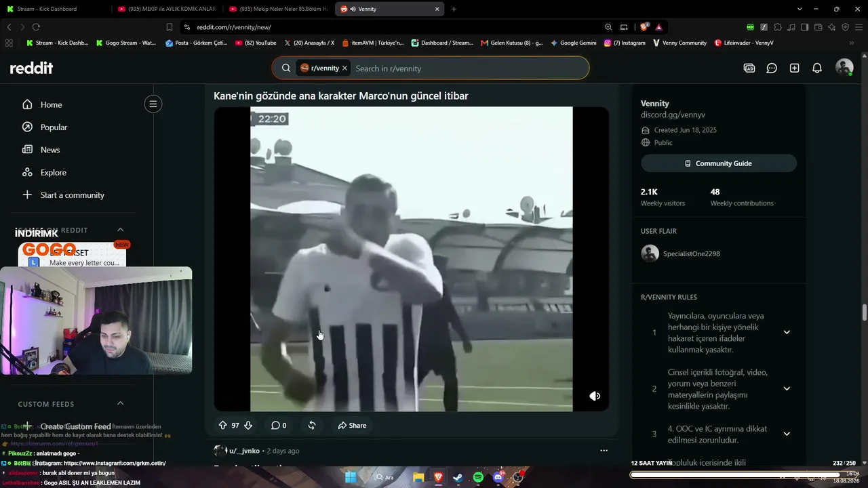
Task: Click the Brave Rewards triangle icon
Action: 658,27
